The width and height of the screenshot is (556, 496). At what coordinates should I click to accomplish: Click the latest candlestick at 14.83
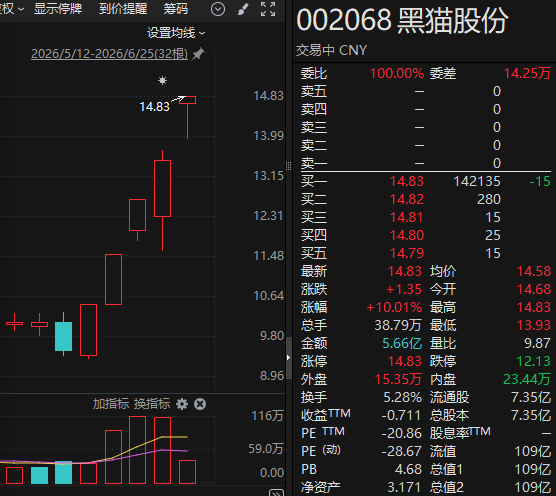(188, 117)
